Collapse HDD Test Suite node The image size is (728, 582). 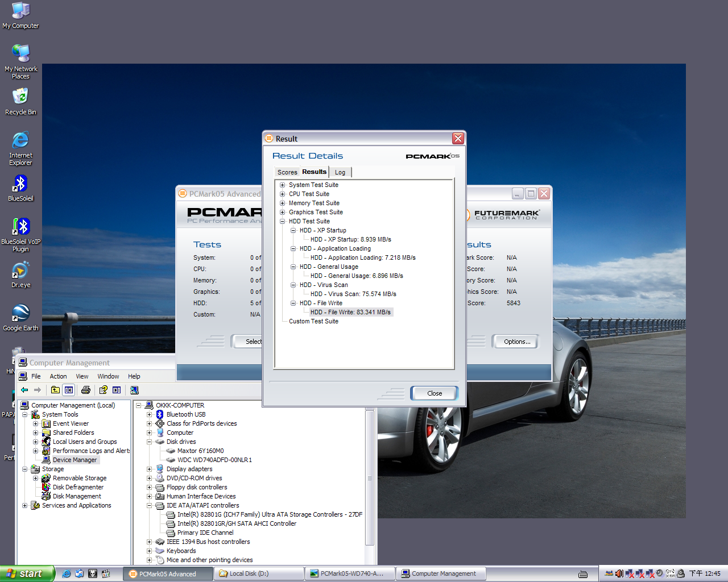(283, 221)
